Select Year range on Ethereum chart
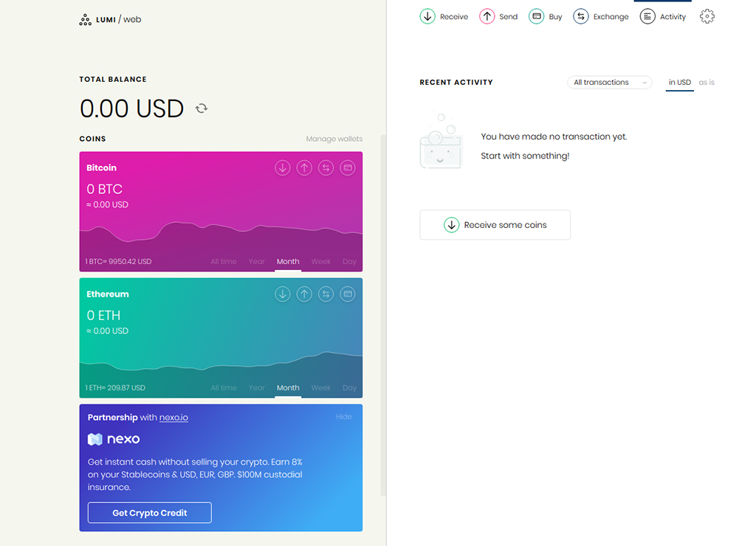The height and width of the screenshot is (546, 756). click(257, 388)
